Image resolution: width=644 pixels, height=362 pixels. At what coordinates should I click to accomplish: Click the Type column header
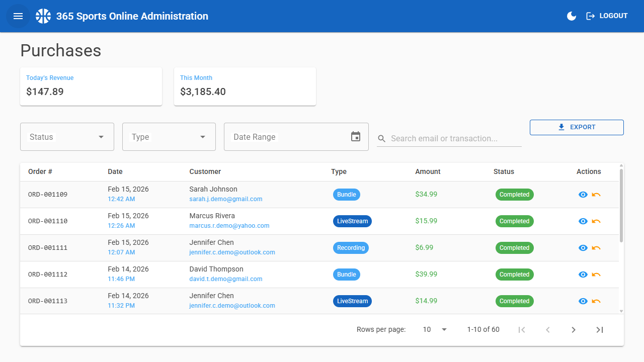[339, 171]
